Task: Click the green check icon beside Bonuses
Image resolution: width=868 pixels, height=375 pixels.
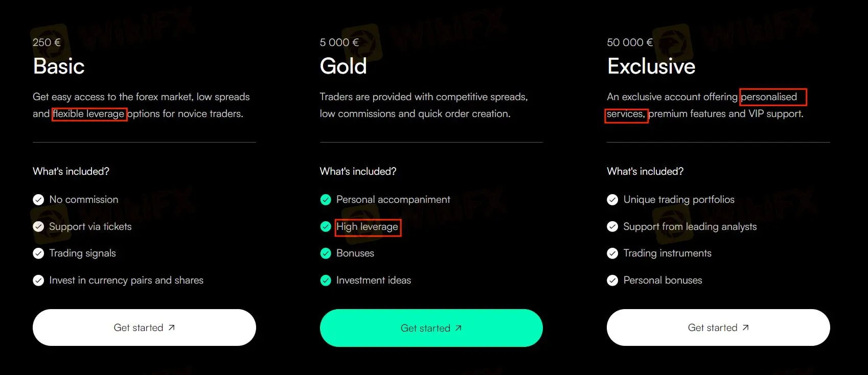Action: (x=326, y=253)
